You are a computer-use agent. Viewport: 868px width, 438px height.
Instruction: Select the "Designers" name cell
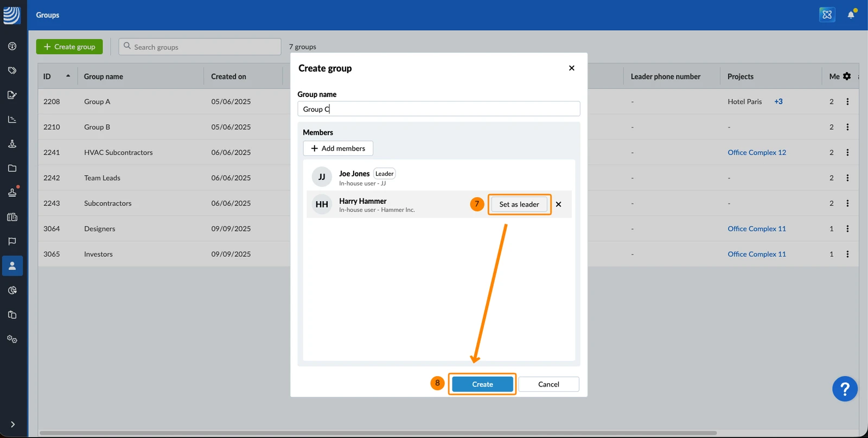coord(99,229)
